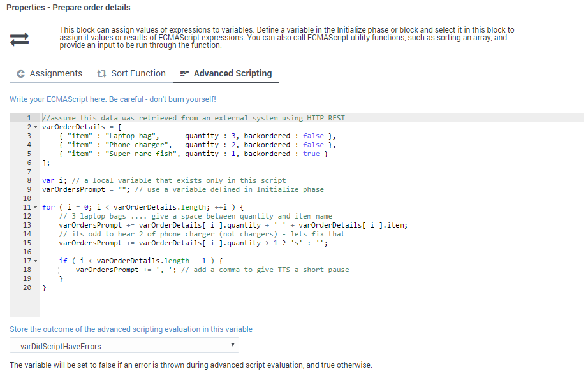Image resolution: width=588 pixels, height=376 pixels.
Task: Open the Sort Function tab
Action: 138,74
